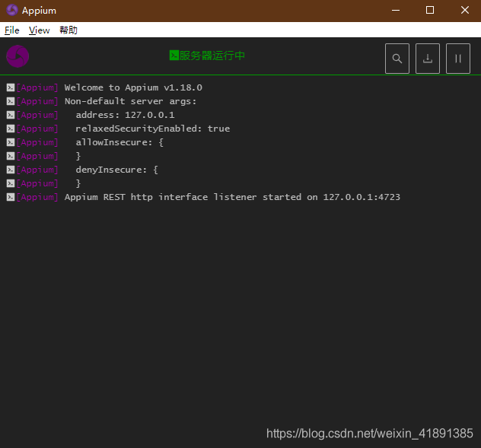Click the terminal icon on the Welcome to Appium line
This screenshot has width=481, height=448.
click(11, 87)
